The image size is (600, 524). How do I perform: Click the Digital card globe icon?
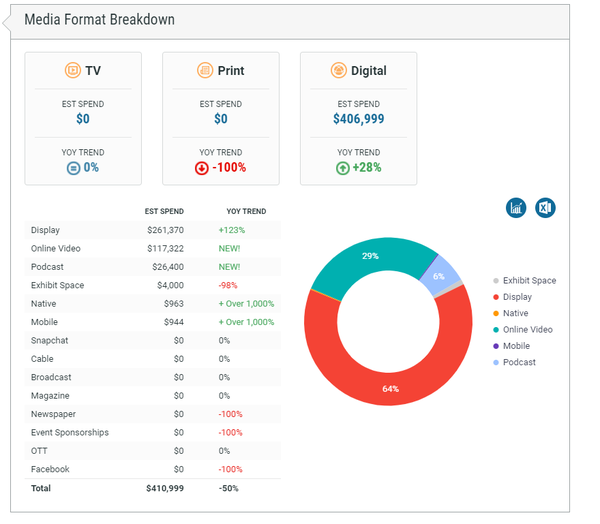pyautogui.click(x=339, y=70)
